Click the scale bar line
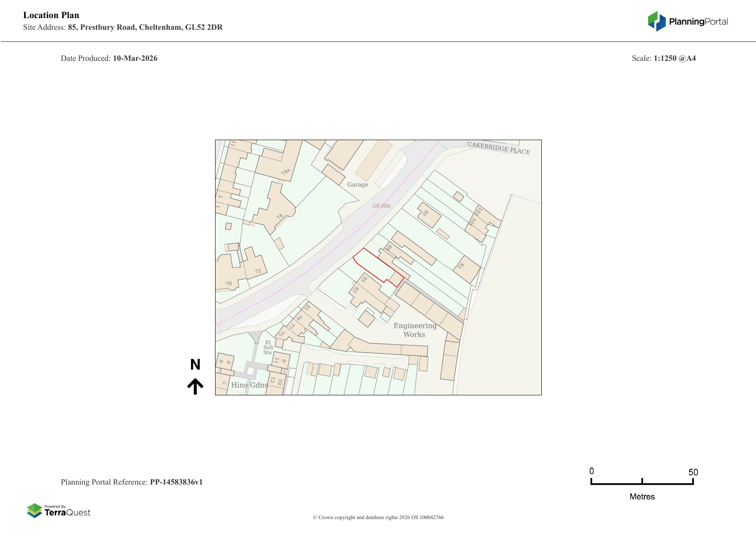The image size is (756, 535). pyautogui.click(x=642, y=484)
